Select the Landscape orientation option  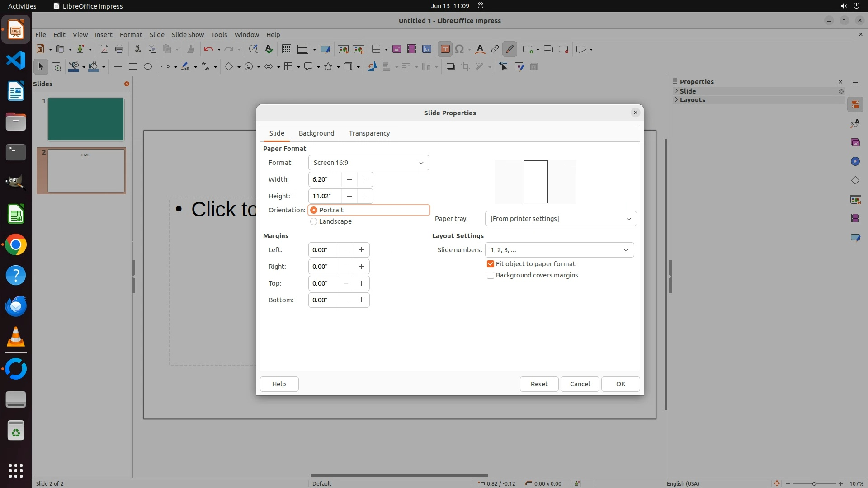click(314, 221)
